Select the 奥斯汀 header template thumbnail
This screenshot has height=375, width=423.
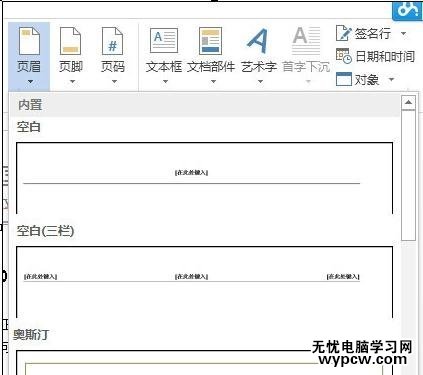204,363
